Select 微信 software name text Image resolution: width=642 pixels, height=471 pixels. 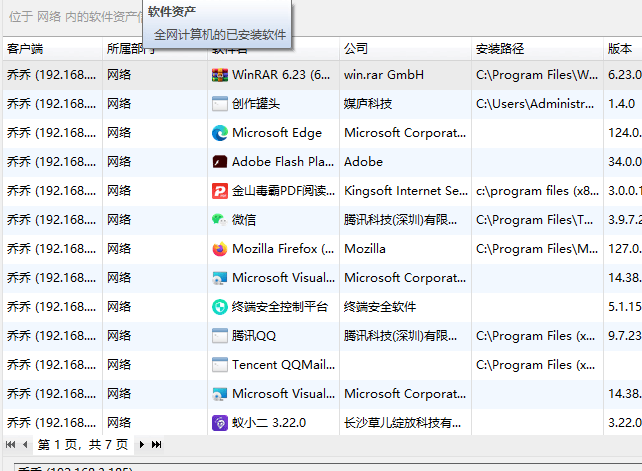[244, 220]
